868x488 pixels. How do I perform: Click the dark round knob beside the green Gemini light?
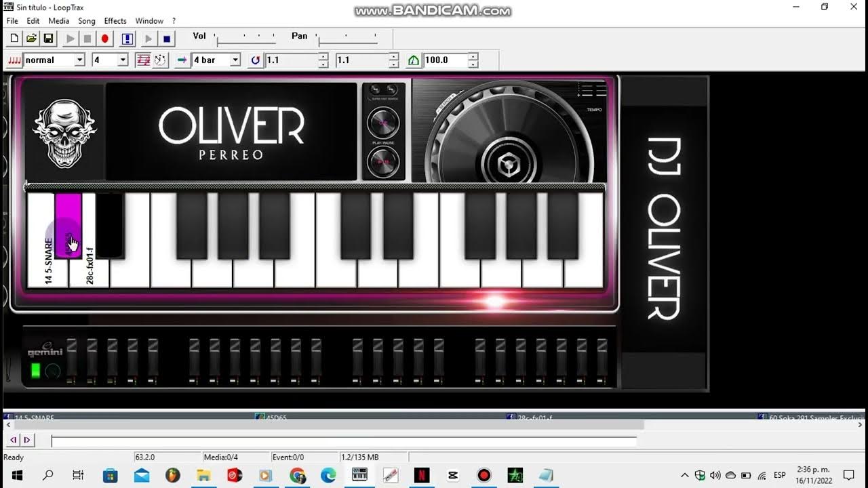(x=53, y=371)
